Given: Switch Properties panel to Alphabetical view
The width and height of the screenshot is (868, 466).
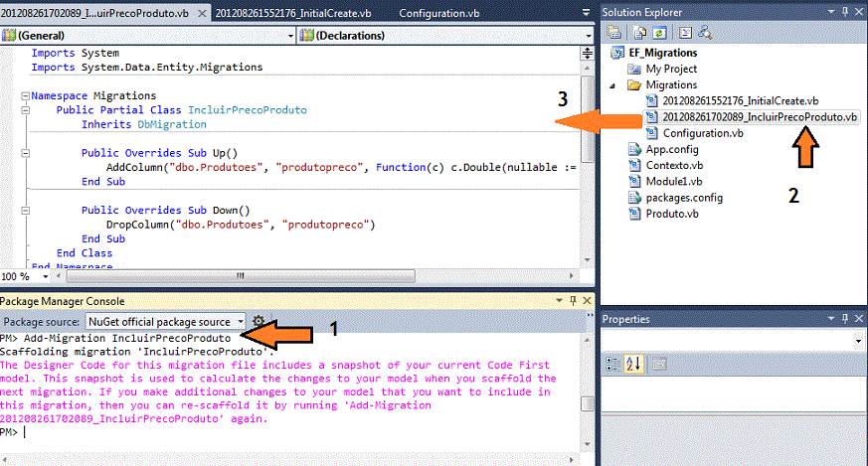Looking at the screenshot, I should [x=633, y=364].
